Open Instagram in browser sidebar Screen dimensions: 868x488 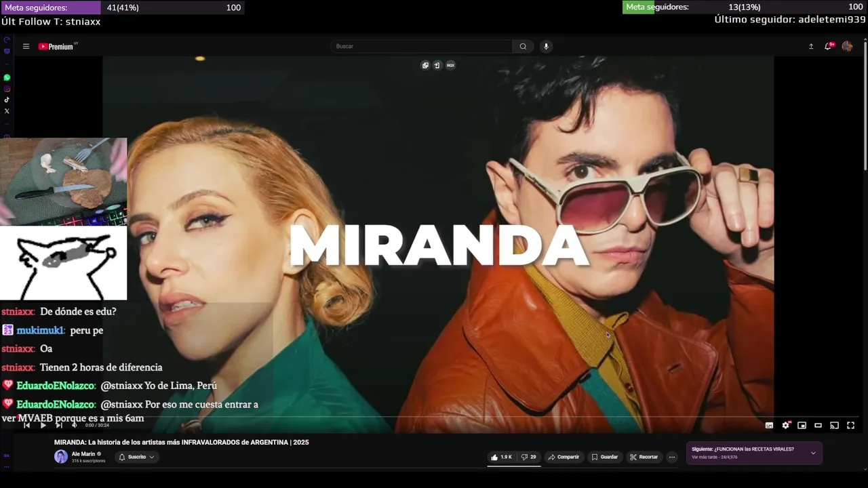click(x=7, y=89)
